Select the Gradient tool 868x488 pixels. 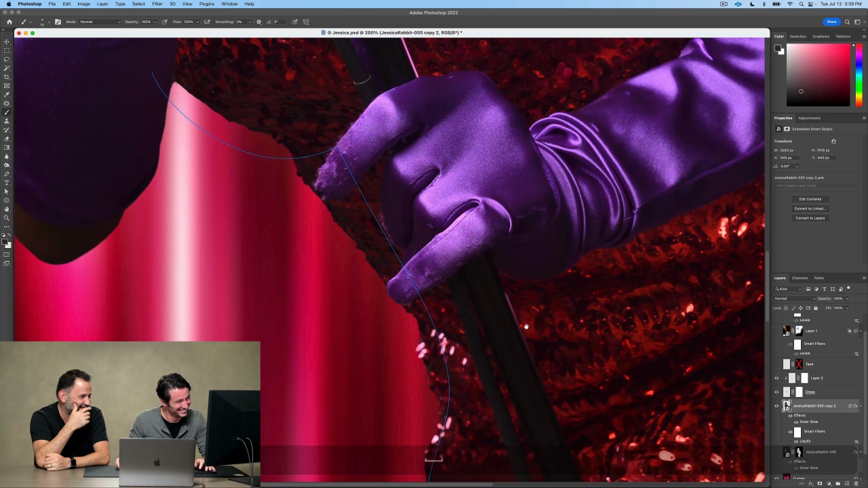[7, 148]
